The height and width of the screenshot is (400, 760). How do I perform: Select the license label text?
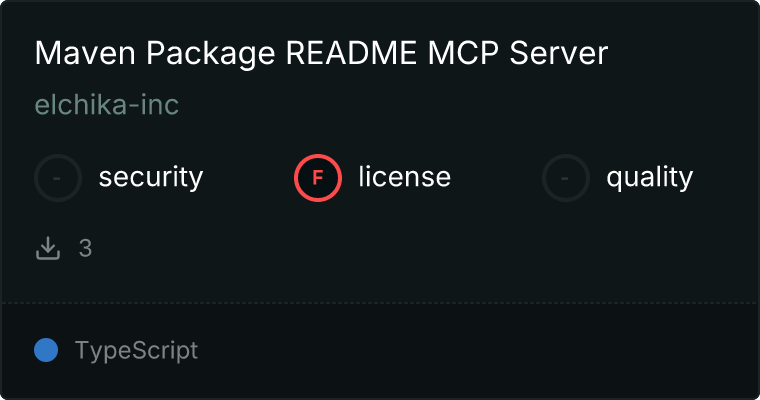(405, 176)
